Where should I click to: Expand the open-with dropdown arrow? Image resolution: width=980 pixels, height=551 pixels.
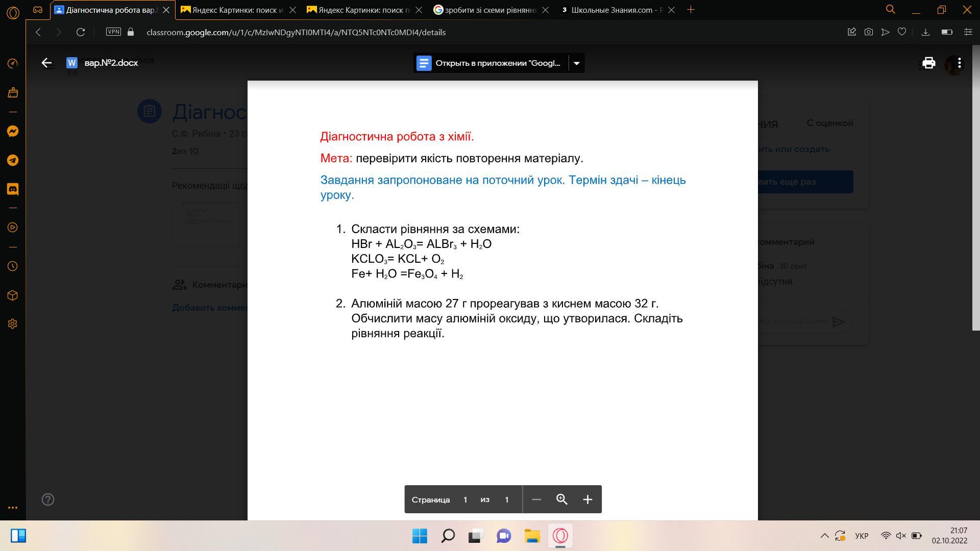[x=576, y=63]
